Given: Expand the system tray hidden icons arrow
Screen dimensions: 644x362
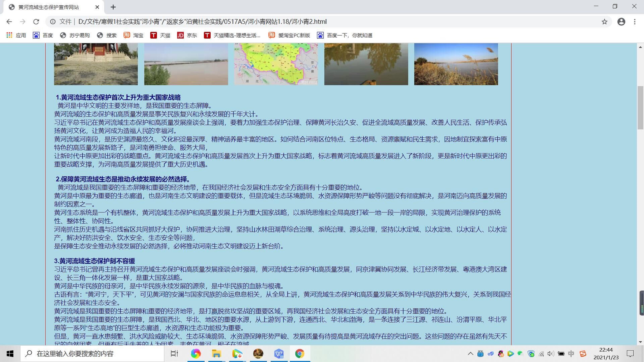Looking at the screenshot, I should pos(470,353).
